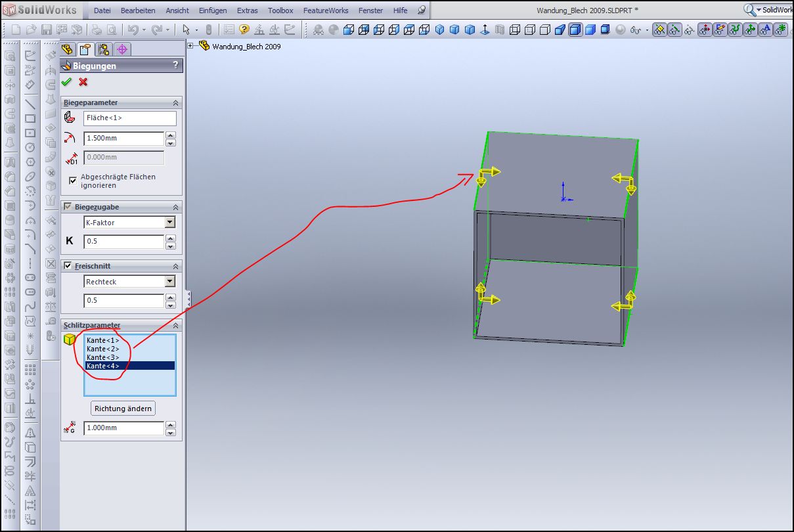This screenshot has width=794, height=532.
Task: Open the Search magnifier in the title bar
Action: (749, 10)
